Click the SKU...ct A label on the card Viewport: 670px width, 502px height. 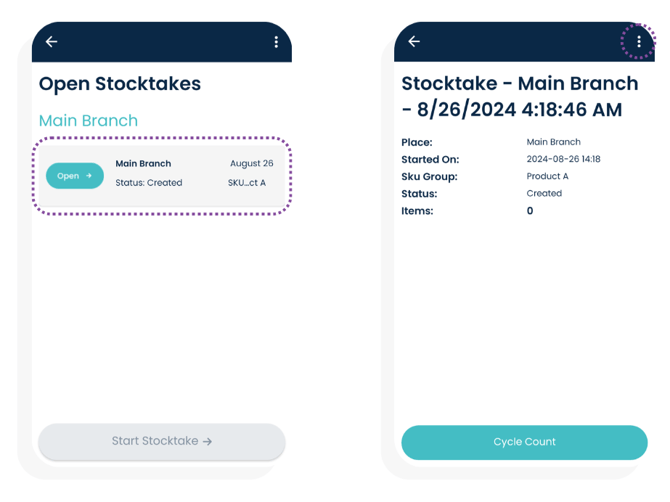pyautogui.click(x=247, y=183)
